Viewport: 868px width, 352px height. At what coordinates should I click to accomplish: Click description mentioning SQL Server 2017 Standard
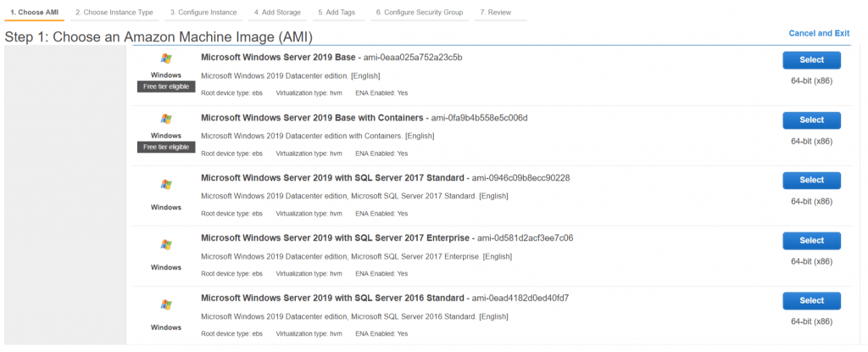click(x=354, y=196)
